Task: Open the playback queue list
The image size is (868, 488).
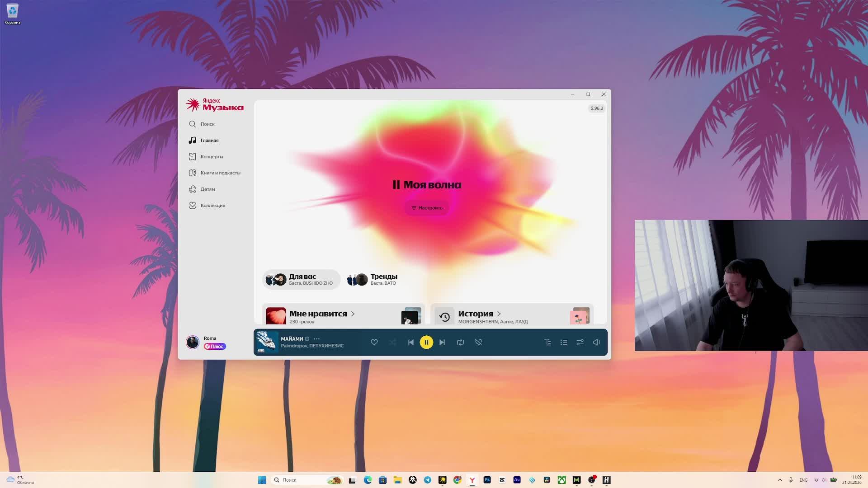Action: 564,342
